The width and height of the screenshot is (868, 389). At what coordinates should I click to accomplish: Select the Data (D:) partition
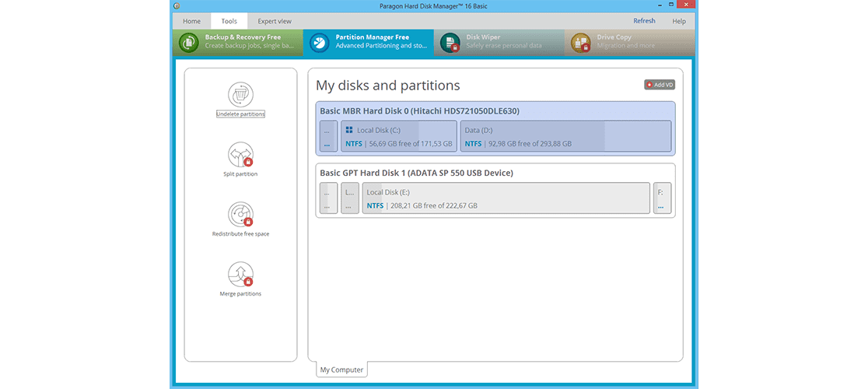pos(565,136)
